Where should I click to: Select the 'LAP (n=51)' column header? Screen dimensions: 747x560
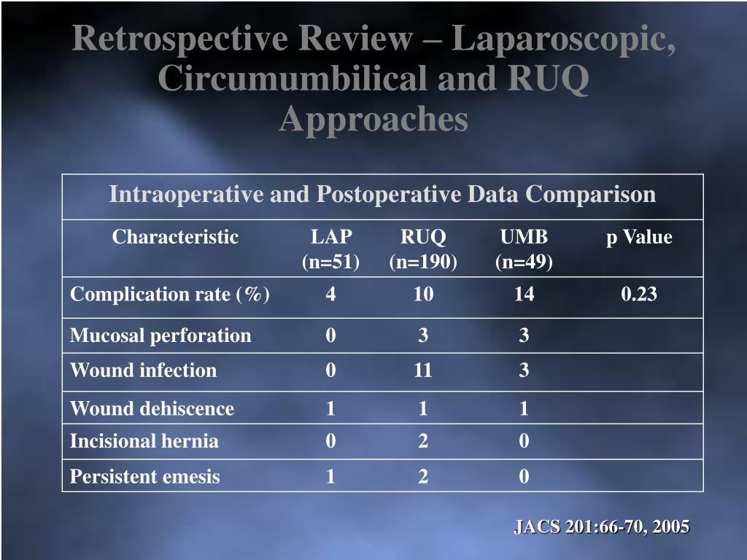pos(330,249)
